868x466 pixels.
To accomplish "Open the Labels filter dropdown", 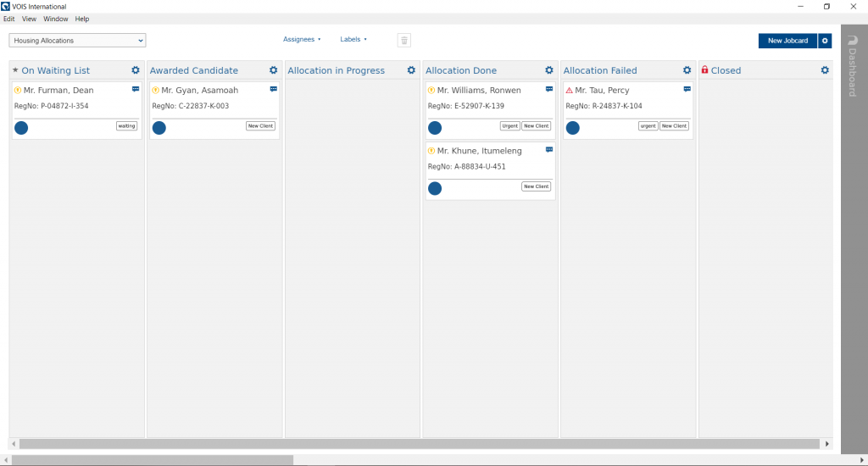I will [353, 39].
